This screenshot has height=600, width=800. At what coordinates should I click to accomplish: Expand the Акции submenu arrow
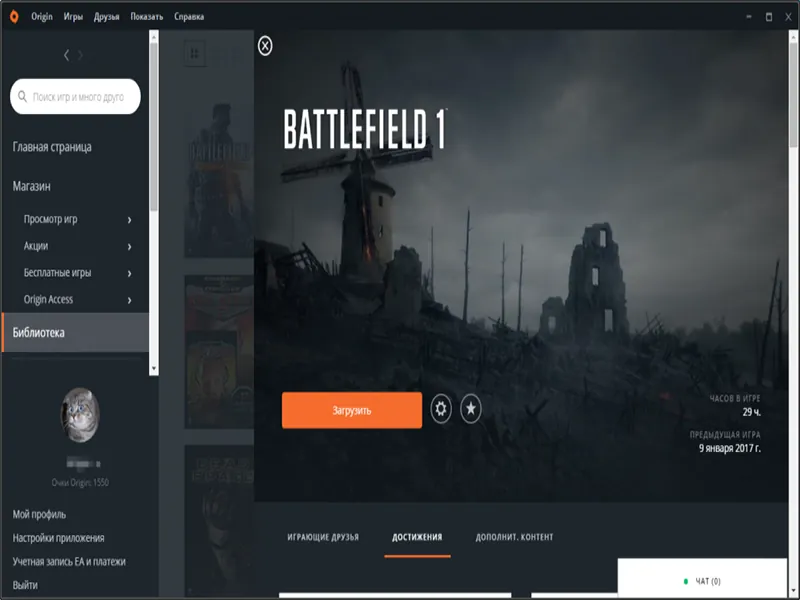tap(130, 246)
